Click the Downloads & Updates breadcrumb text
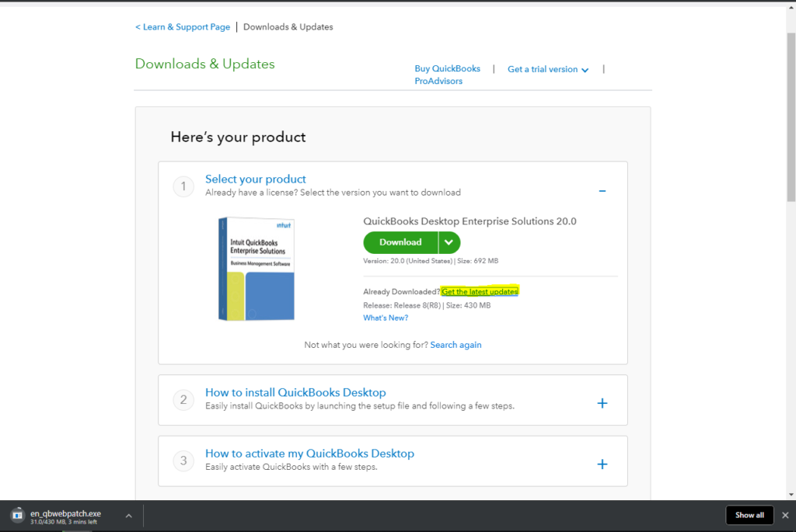The width and height of the screenshot is (796, 532). (x=288, y=27)
